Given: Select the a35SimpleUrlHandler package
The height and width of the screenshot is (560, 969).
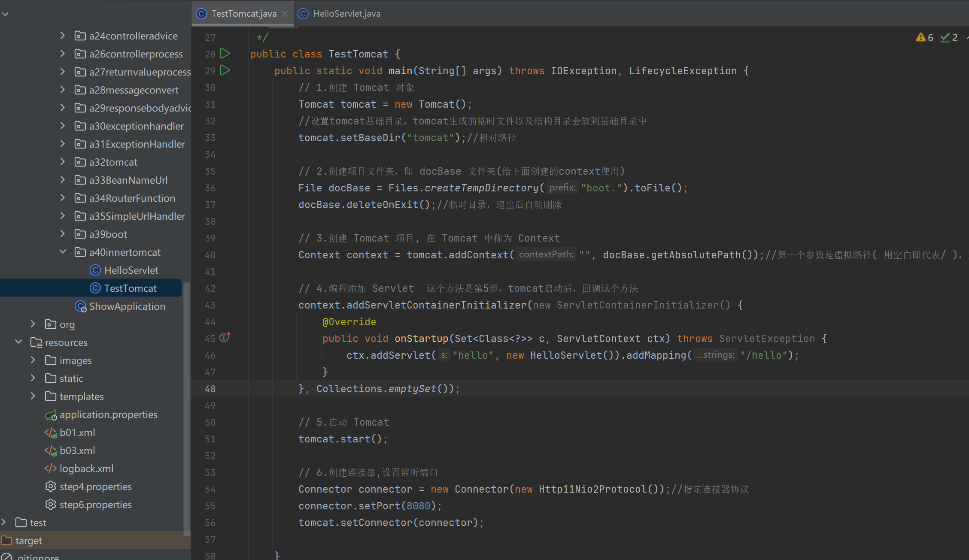Looking at the screenshot, I should (137, 216).
